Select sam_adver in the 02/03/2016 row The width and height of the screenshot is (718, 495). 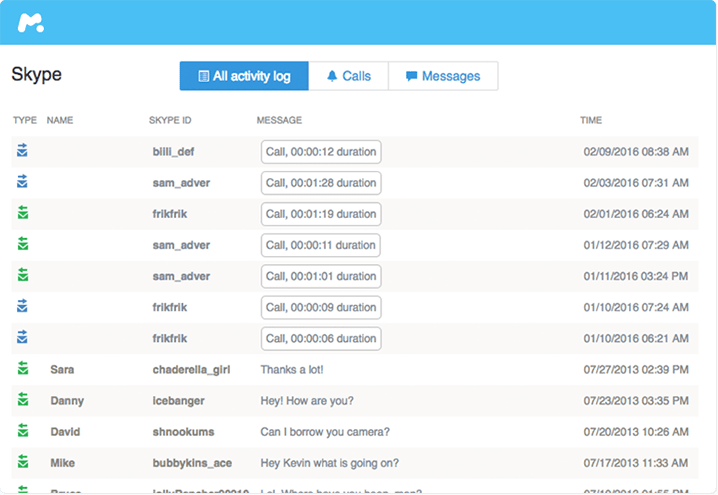tap(181, 183)
